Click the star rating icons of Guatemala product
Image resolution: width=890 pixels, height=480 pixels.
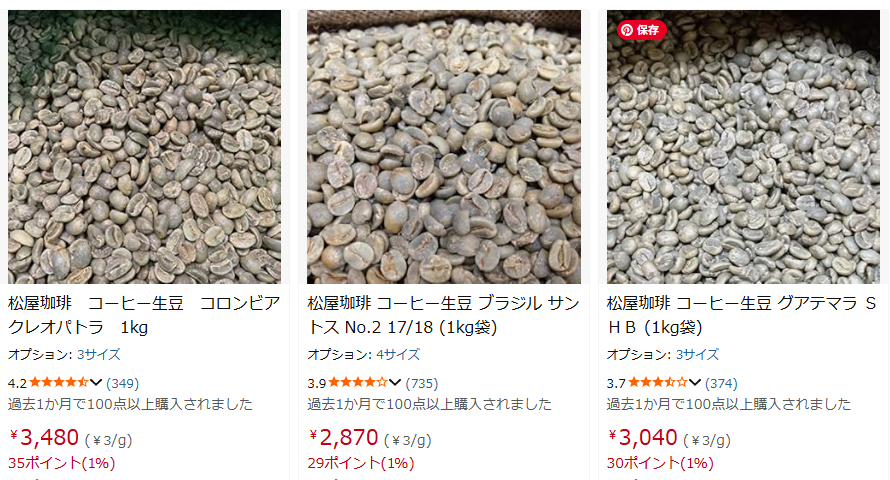click(x=658, y=382)
